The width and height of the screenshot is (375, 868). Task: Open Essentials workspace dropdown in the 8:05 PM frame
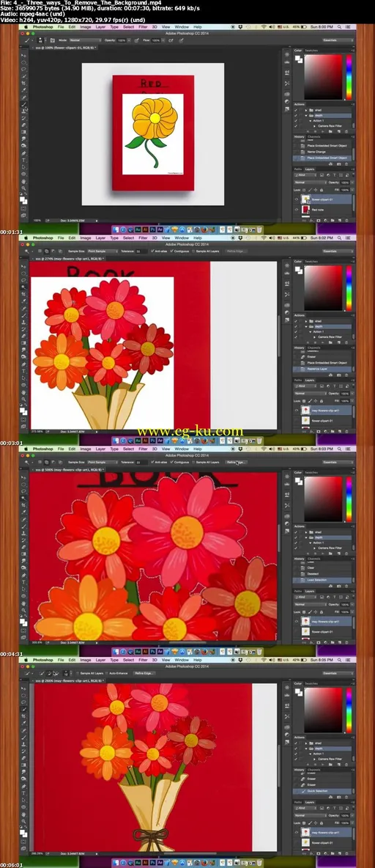(x=336, y=674)
